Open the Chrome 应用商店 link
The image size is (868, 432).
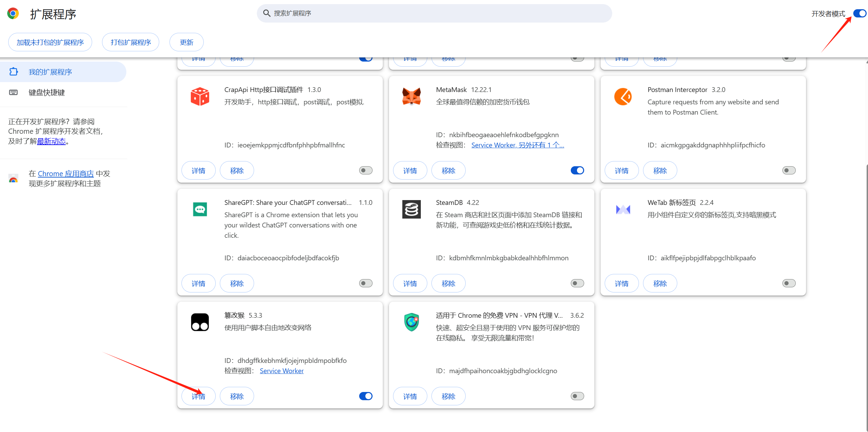tap(66, 174)
